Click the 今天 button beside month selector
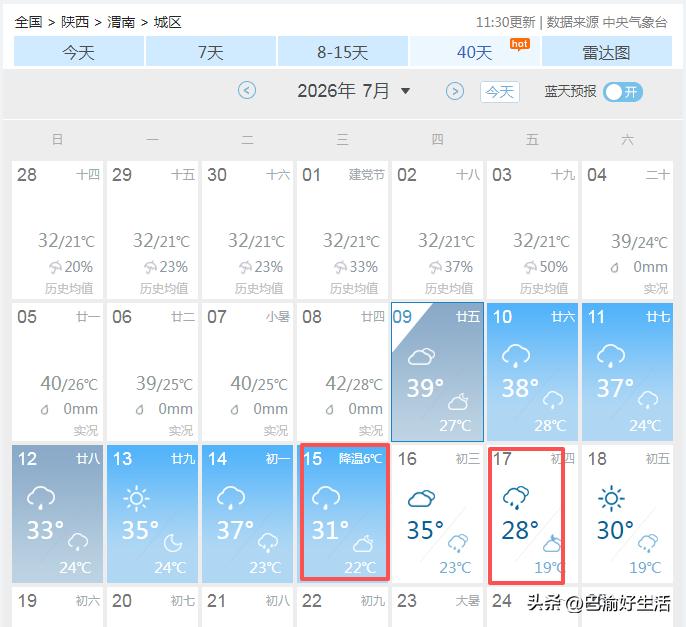The image size is (686, 627). click(x=500, y=92)
